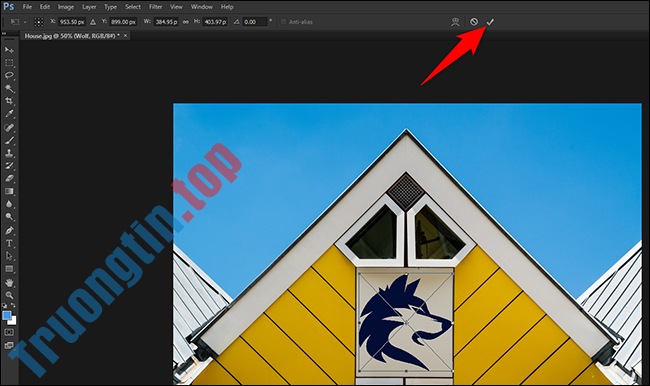Commit the transform with the checkmark

(490, 22)
